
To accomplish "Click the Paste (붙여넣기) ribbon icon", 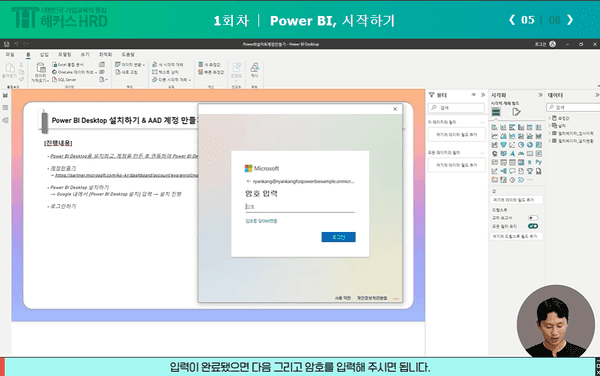I will coord(9,71).
